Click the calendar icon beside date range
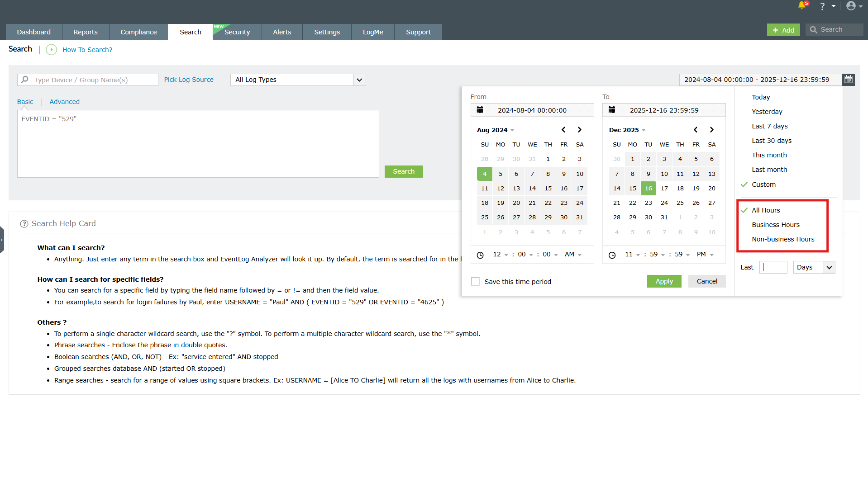868x487 pixels. (x=849, y=80)
